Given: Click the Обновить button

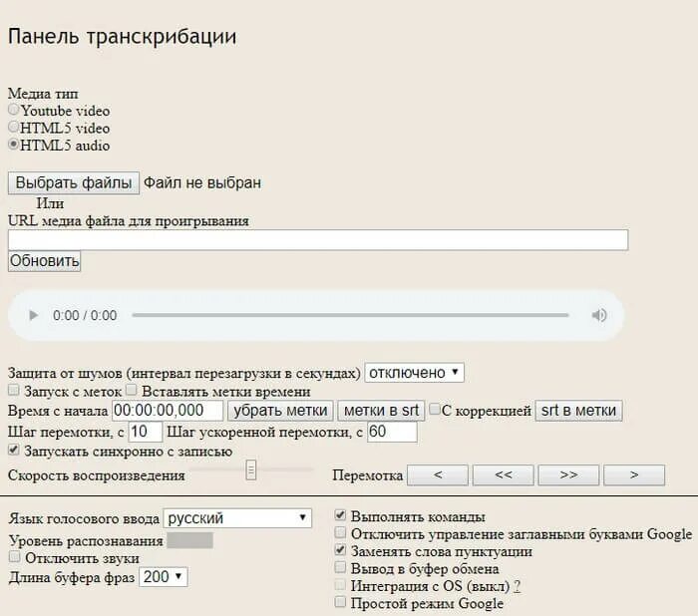Looking at the screenshot, I should tap(44, 261).
